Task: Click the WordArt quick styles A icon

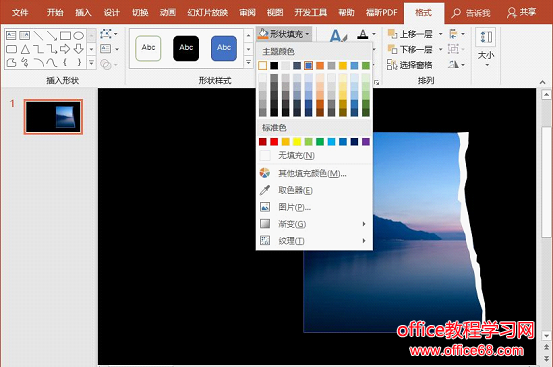Action: pyautogui.click(x=338, y=36)
